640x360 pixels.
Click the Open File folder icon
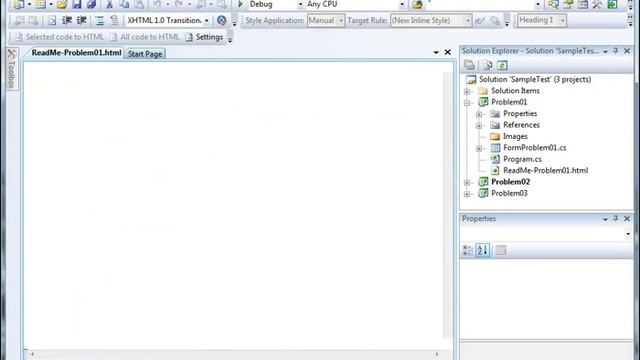62,4
